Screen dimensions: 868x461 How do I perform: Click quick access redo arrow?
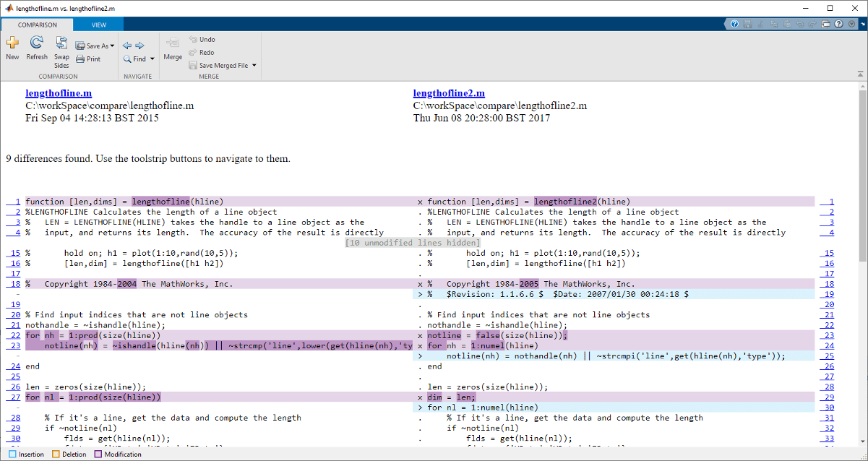pyautogui.click(x=812, y=24)
